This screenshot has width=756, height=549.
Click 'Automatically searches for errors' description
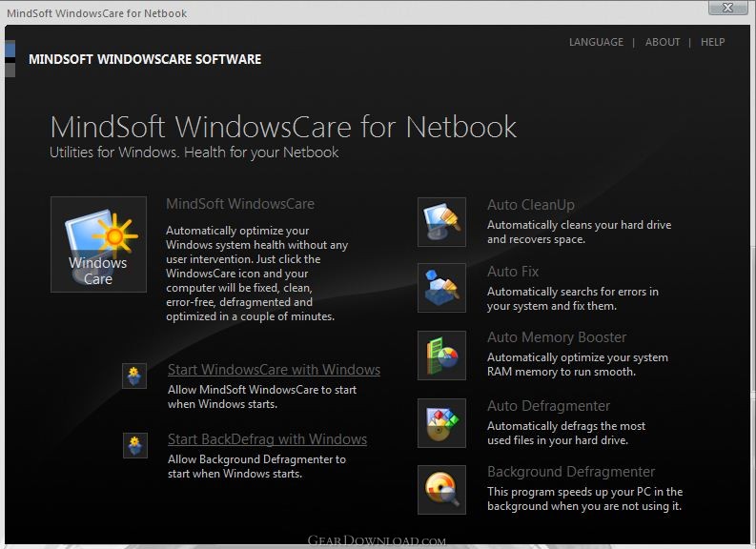pos(573,299)
